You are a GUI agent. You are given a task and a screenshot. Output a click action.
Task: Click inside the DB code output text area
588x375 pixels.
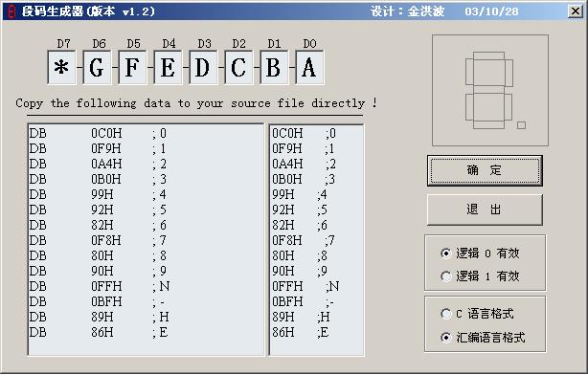146,240
